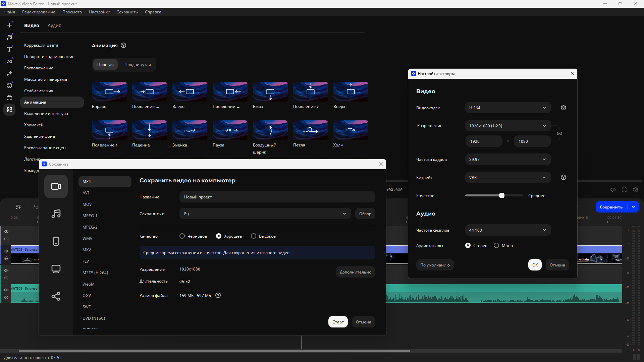The height and width of the screenshot is (362, 644).
Task: Expand the Видеокодек H.264 dropdown
Action: click(508, 108)
